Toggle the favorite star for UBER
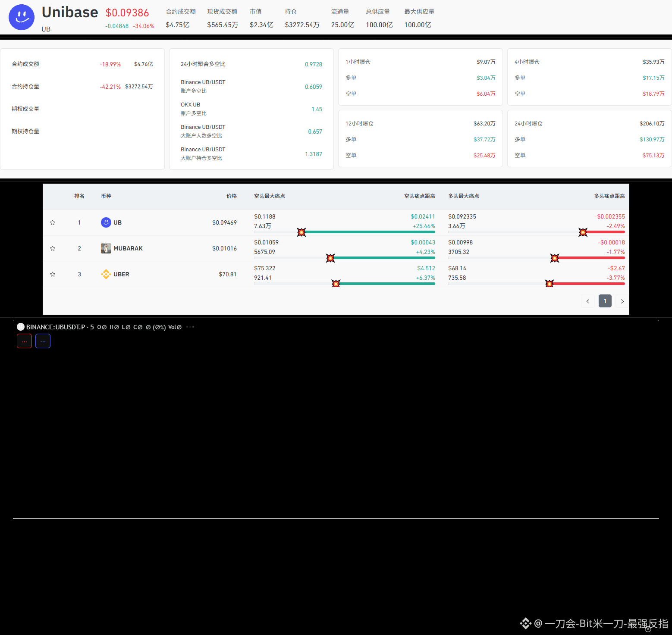The width and height of the screenshot is (672, 635). (53, 274)
